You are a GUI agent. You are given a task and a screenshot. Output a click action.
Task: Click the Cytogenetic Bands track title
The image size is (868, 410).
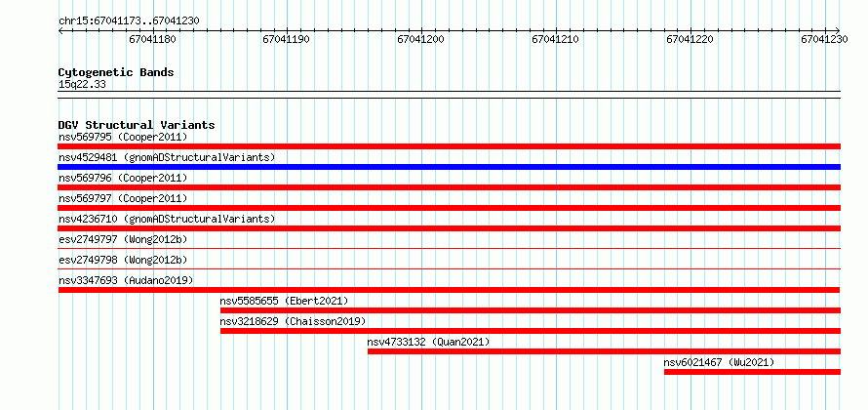(116, 72)
